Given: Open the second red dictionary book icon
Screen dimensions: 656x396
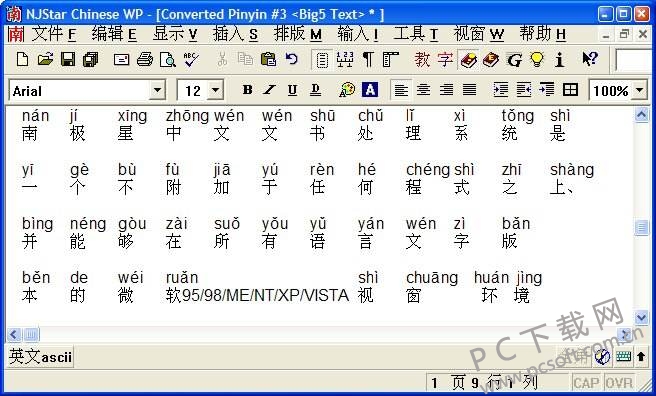Looking at the screenshot, I should click(491, 60).
